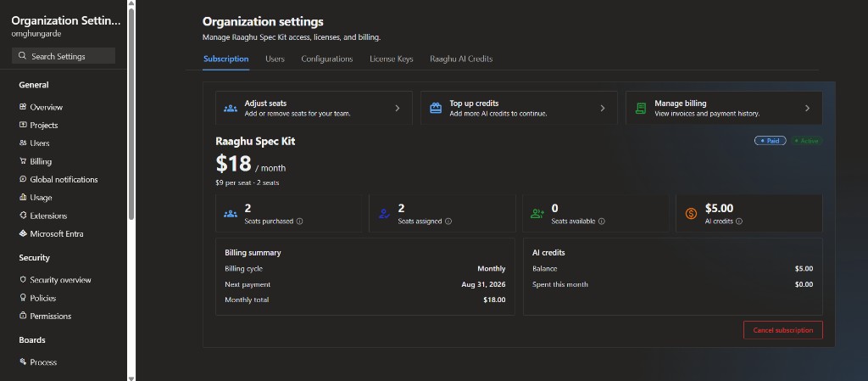Open the License Keys tab
Image resolution: width=868 pixels, height=381 pixels.
(x=392, y=59)
